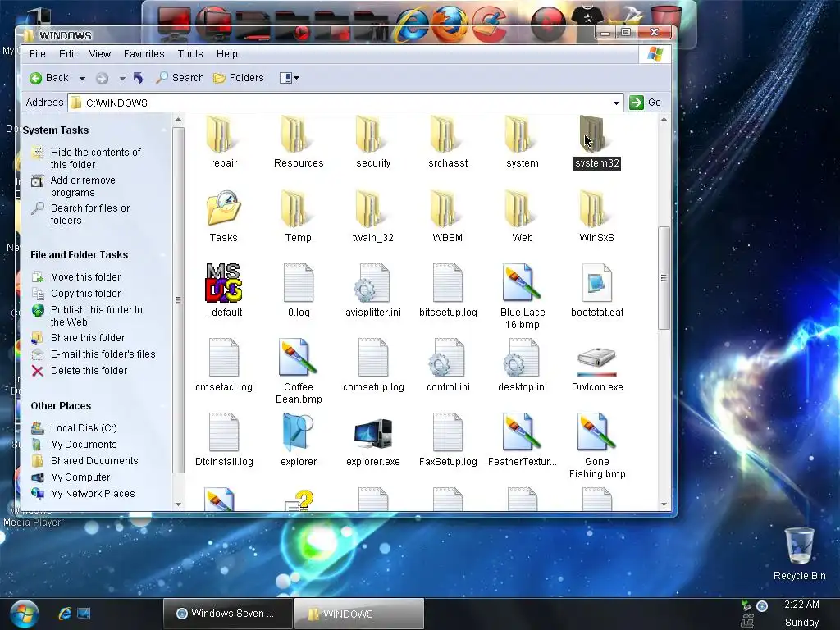Open the Recycle Bin on desktop
The image size is (840, 630).
(x=799, y=554)
